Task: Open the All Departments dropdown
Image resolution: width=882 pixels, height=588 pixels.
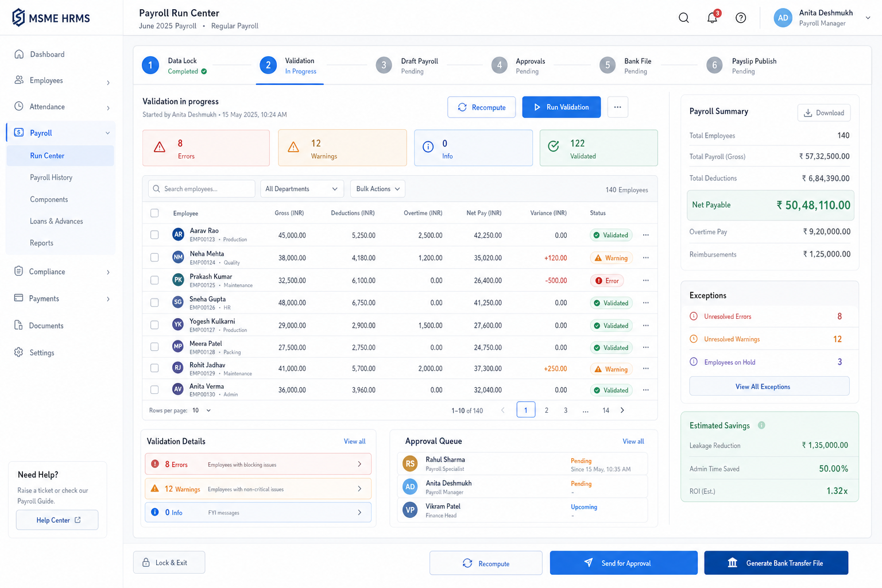Action: pyautogui.click(x=302, y=189)
